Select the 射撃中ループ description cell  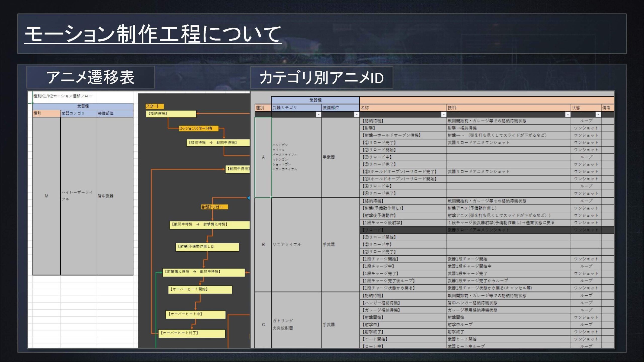509,325
